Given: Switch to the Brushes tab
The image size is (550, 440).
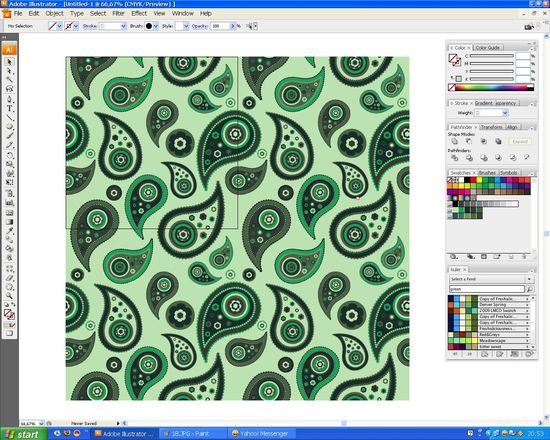Looking at the screenshot, I should coord(487,173).
